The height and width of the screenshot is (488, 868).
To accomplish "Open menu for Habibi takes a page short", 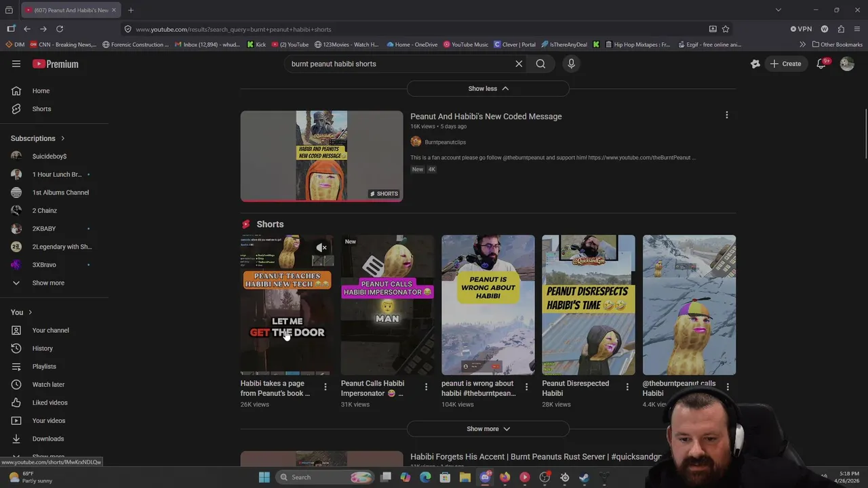I will (325, 387).
